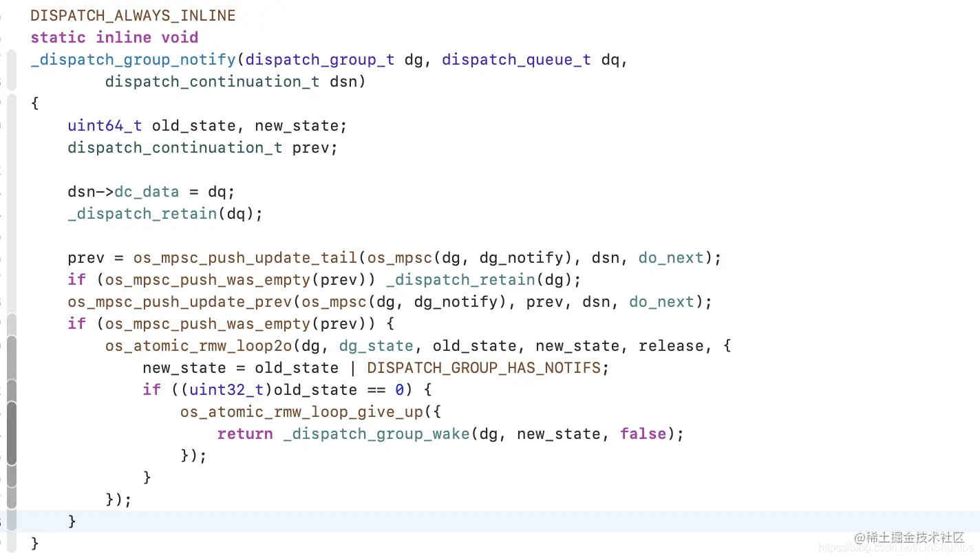
Task: Click the uint32_t cast
Action: tap(226, 389)
